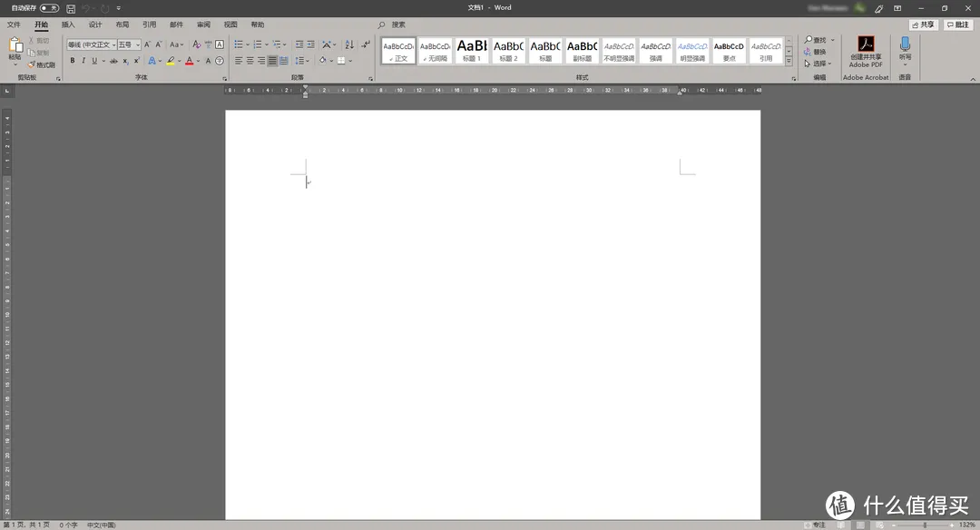Click the 搜索 search box

tap(398, 25)
